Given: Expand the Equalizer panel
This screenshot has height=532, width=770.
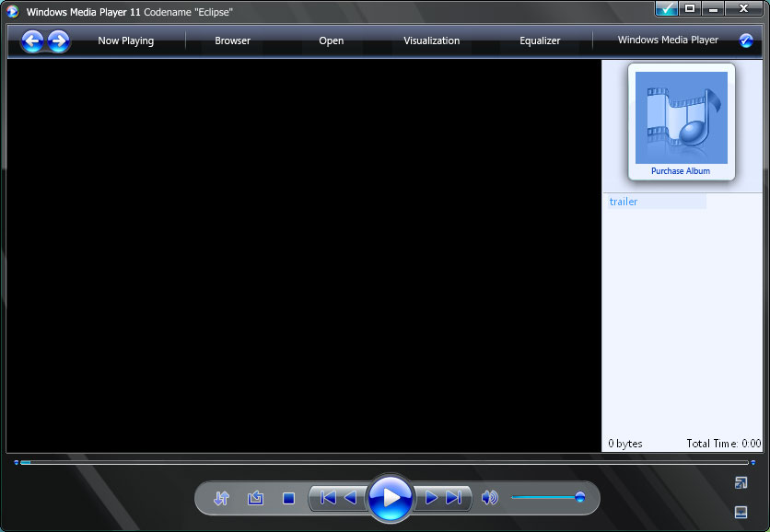Looking at the screenshot, I should 540,40.
